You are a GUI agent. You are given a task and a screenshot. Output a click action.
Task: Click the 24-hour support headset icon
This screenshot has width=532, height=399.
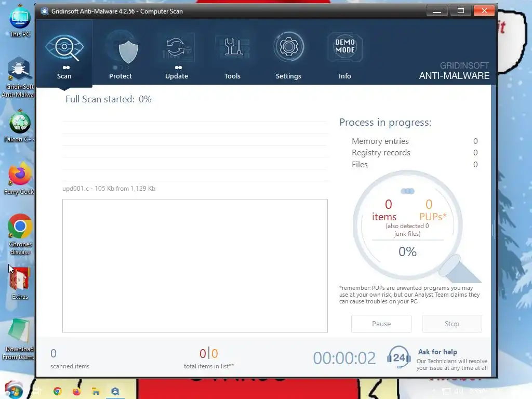[399, 357]
